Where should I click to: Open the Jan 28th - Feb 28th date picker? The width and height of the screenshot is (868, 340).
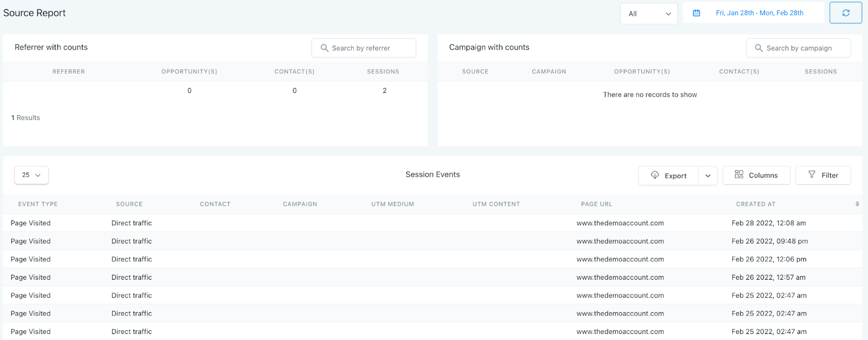[x=759, y=13]
